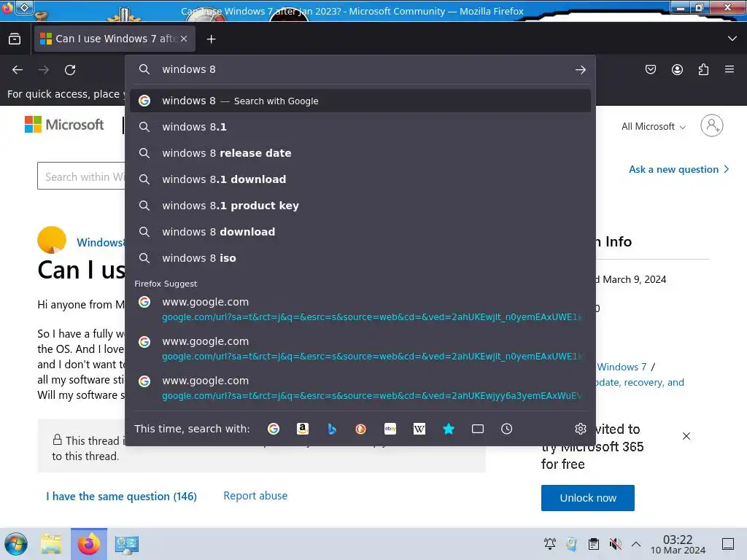Search this time with Google
This screenshot has height=560, width=747.
point(274,429)
